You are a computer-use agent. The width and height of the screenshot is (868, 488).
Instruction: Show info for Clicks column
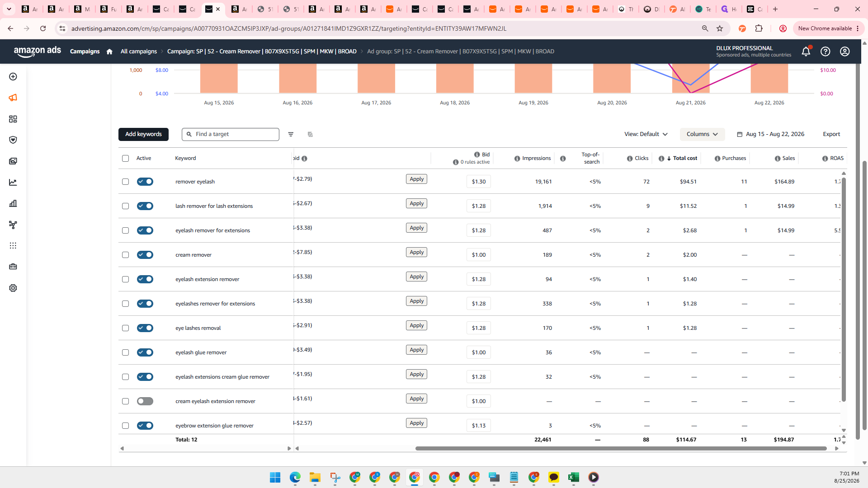630,159
